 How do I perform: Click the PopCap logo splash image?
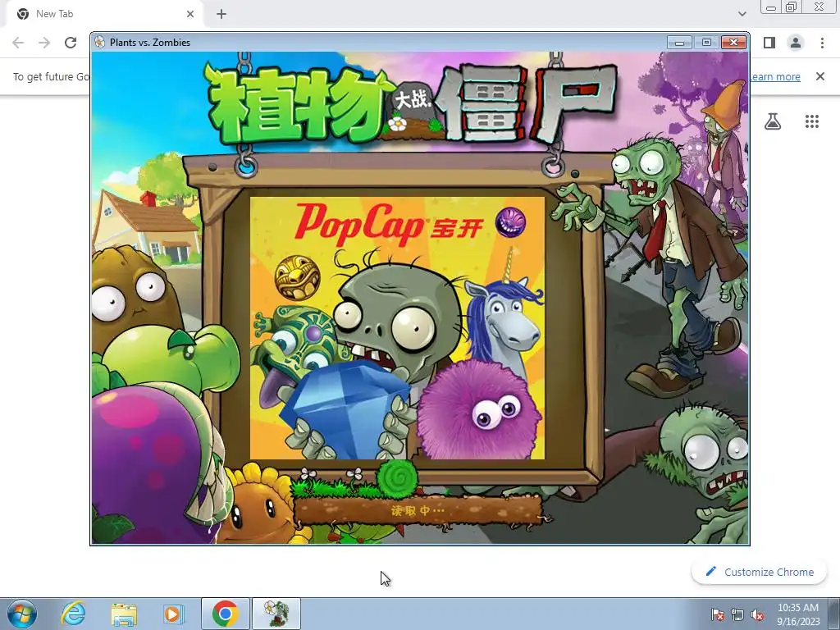[x=398, y=328]
